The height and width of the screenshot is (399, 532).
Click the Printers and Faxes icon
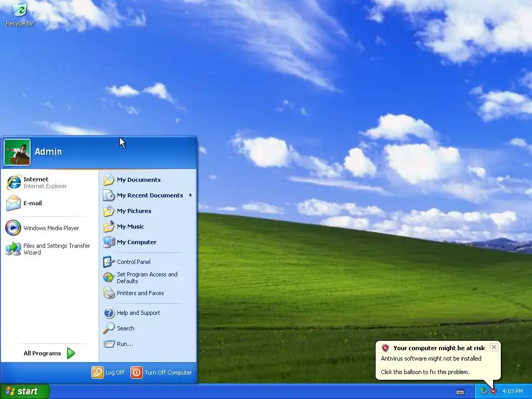(109, 293)
